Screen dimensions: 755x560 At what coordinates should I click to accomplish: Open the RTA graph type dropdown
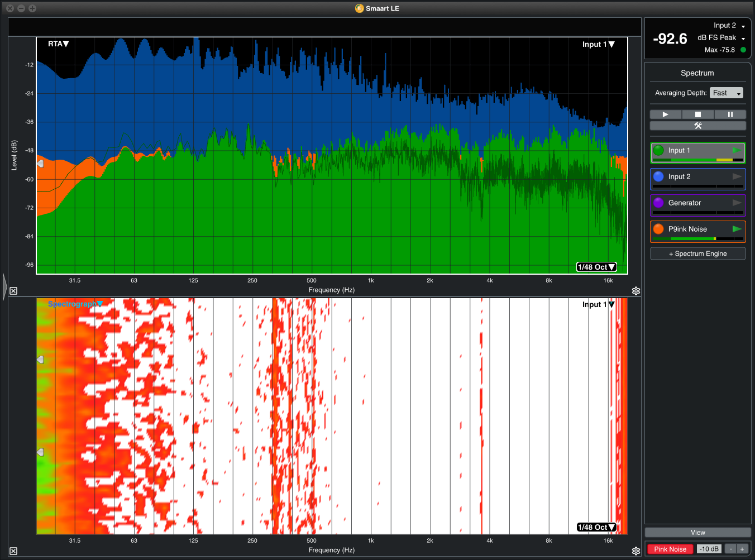coord(58,44)
